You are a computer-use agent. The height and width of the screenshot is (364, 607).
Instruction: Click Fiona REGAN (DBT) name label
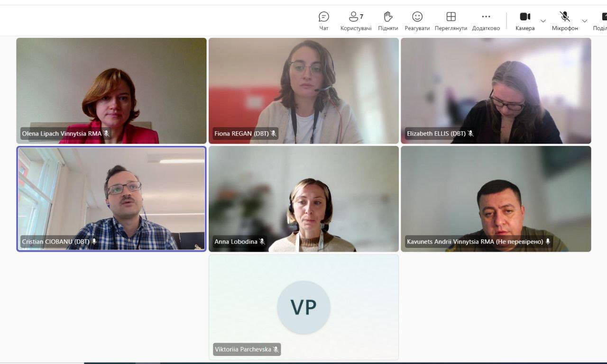tap(241, 134)
